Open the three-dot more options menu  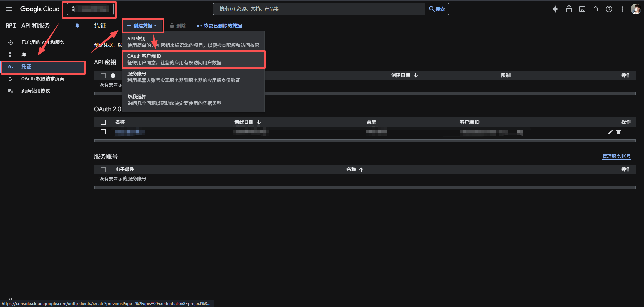coord(622,9)
